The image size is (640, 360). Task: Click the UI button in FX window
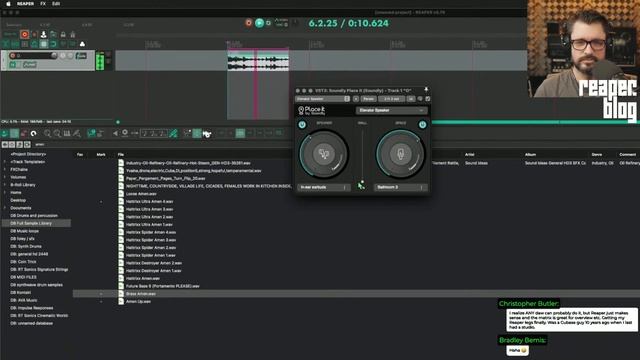(x=411, y=99)
